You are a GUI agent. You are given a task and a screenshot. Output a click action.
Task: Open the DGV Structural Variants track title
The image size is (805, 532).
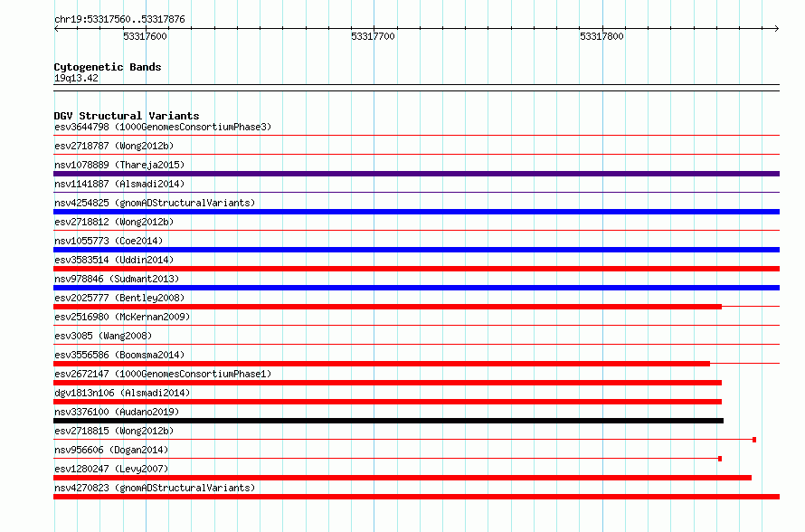(x=127, y=116)
